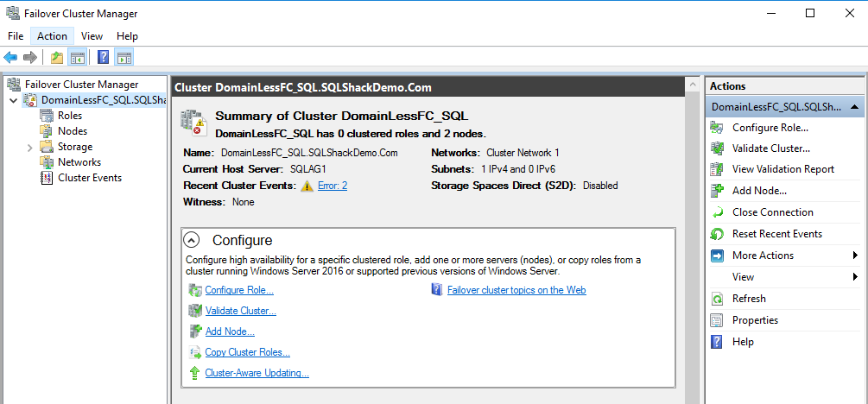Select the Roles tree node
The width and height of the screenshot is (868, 404).
click(70, 116)
